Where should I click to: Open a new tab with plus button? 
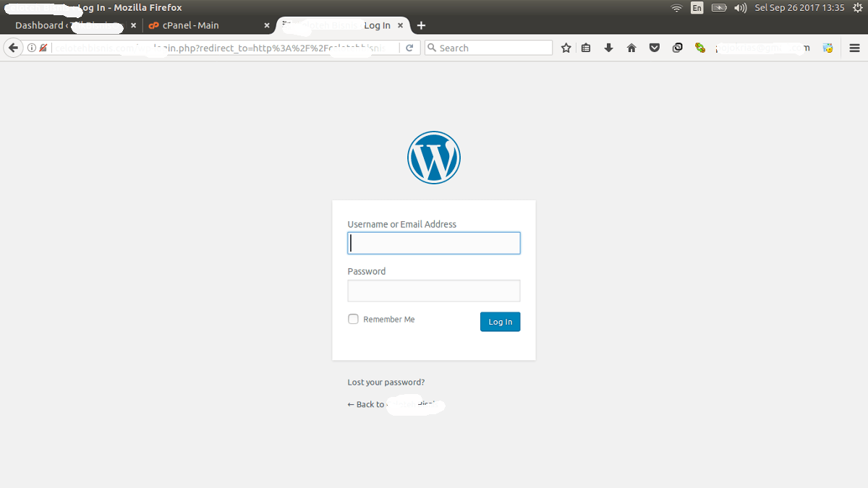pyautogui.click(x=422, y=25)
